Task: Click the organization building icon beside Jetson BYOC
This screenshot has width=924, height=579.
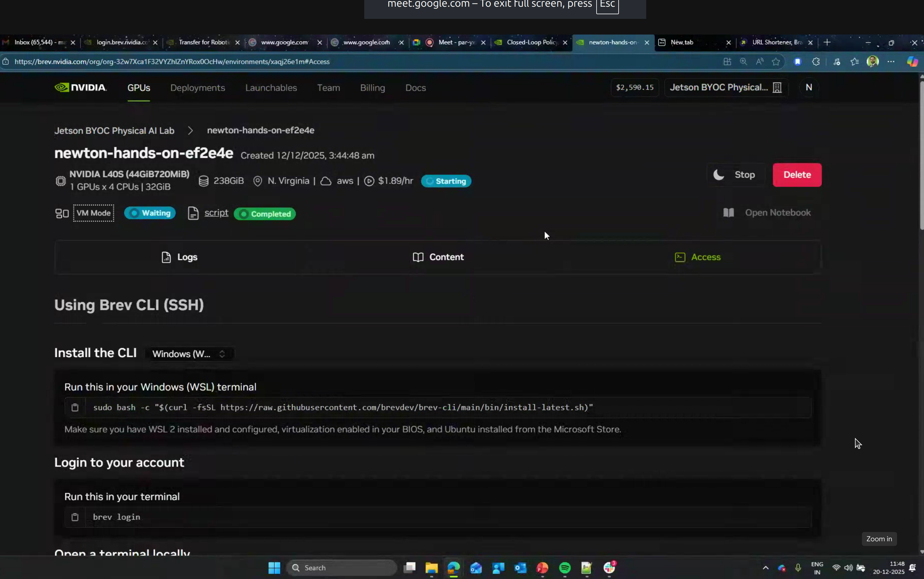Action: point(777,87)
